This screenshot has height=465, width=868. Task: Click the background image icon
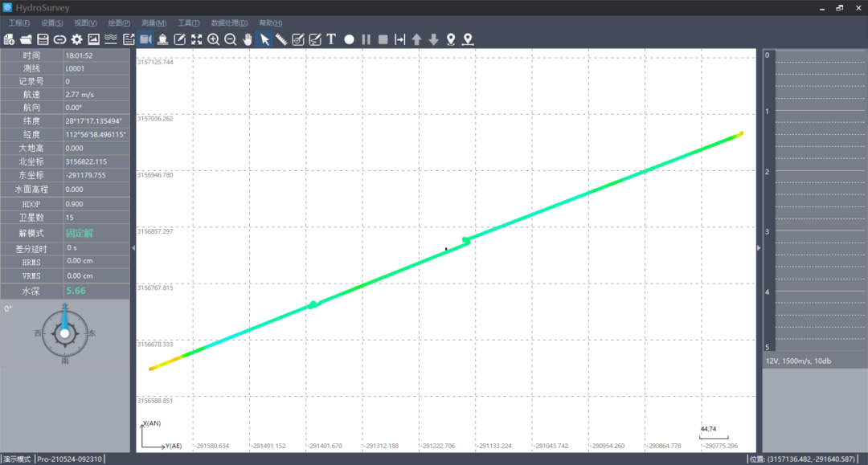coord(94,39)
